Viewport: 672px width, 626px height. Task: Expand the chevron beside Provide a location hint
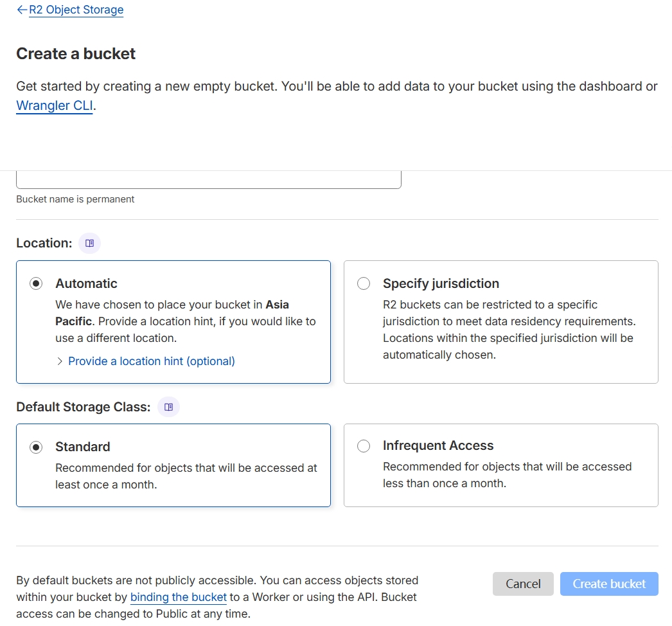click(x=60, y=361)
